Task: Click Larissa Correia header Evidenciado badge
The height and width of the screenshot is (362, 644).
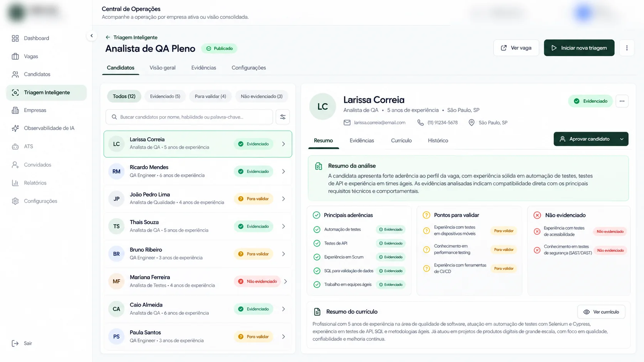Action: [590, 101]
